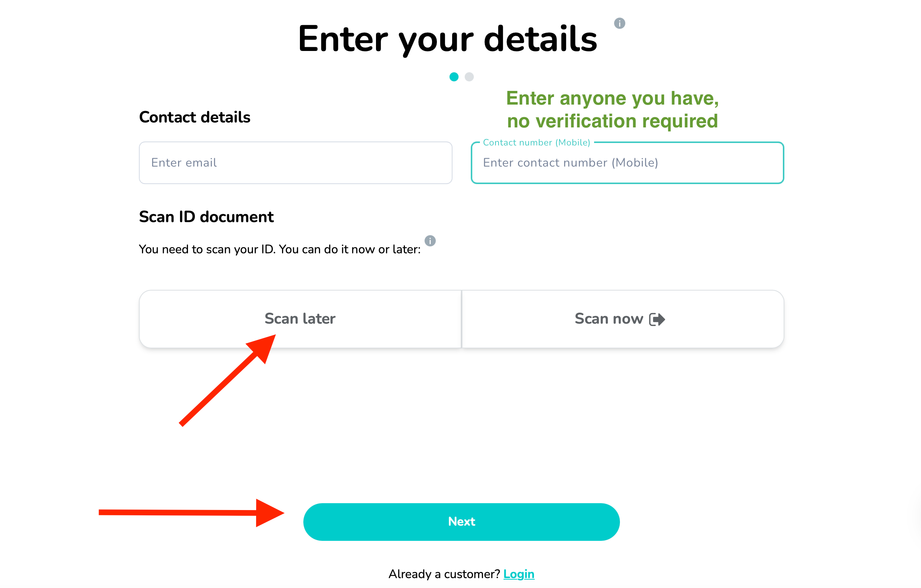Open the Login link
The height and width of the screenshot is (588, 921).
(x=519, y=574)
